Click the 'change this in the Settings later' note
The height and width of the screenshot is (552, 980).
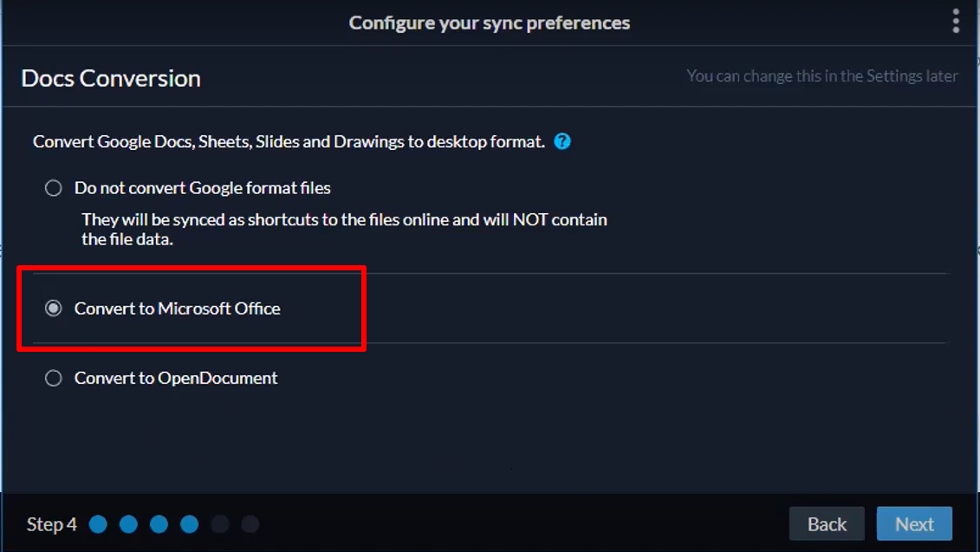pos(822,76)
